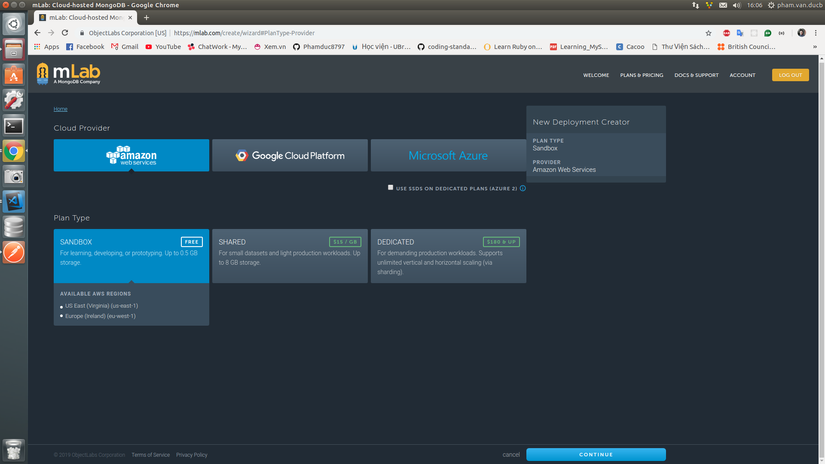Click Europe (Ireland) region text
This screenshot has width=825, height=464.
(x=100, y=316)
